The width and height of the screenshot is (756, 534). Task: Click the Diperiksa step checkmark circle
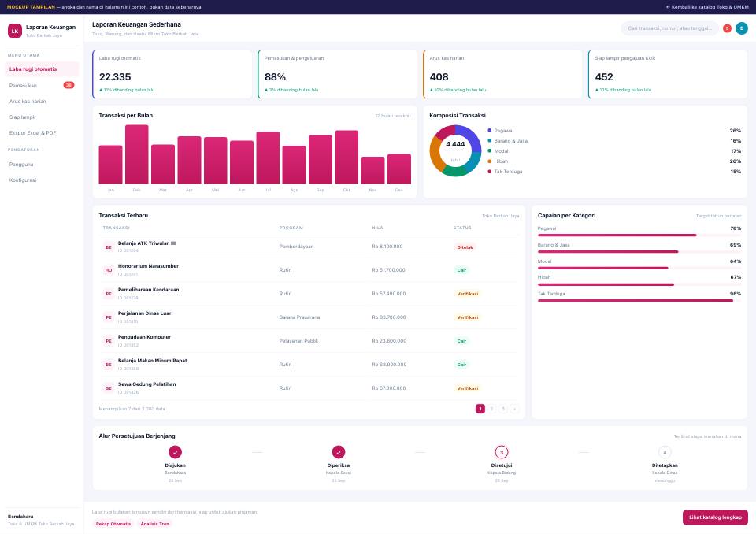339,452
